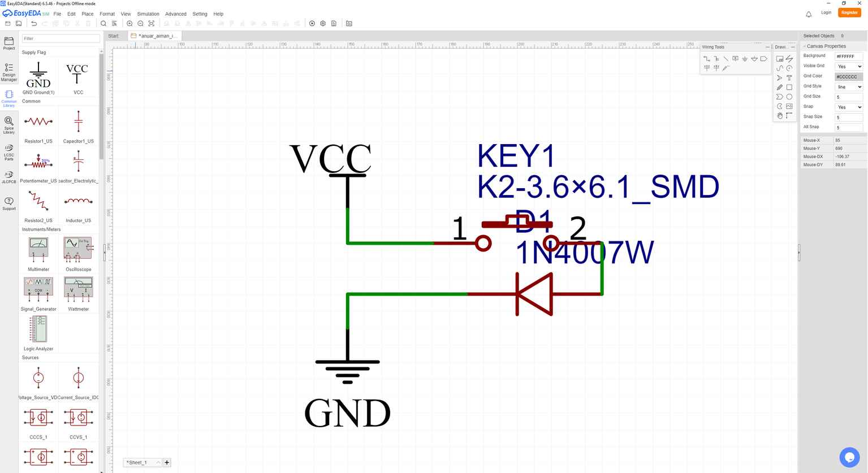The image size is (868, 473).
Task: Collapse the Canvas Properties section
Action: 805,46
